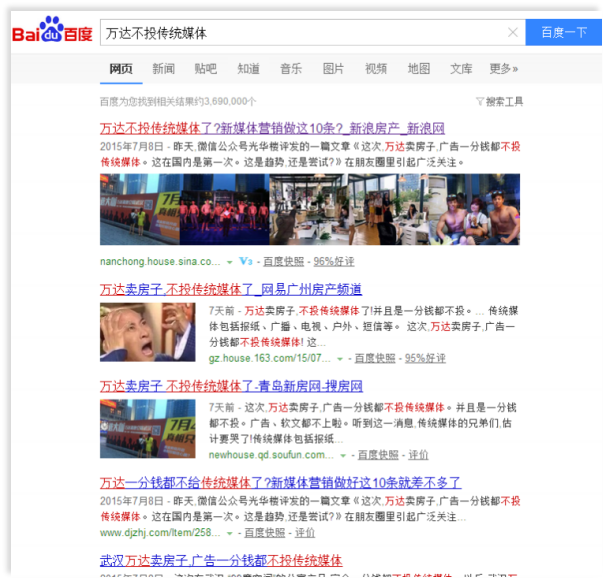Expand the 更多» menu
Image resolution: width=605 pixels, height=581 pixels.
point(504,69)
